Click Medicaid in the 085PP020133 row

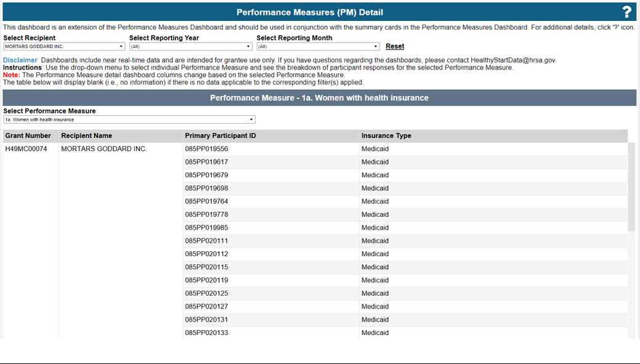375,333
